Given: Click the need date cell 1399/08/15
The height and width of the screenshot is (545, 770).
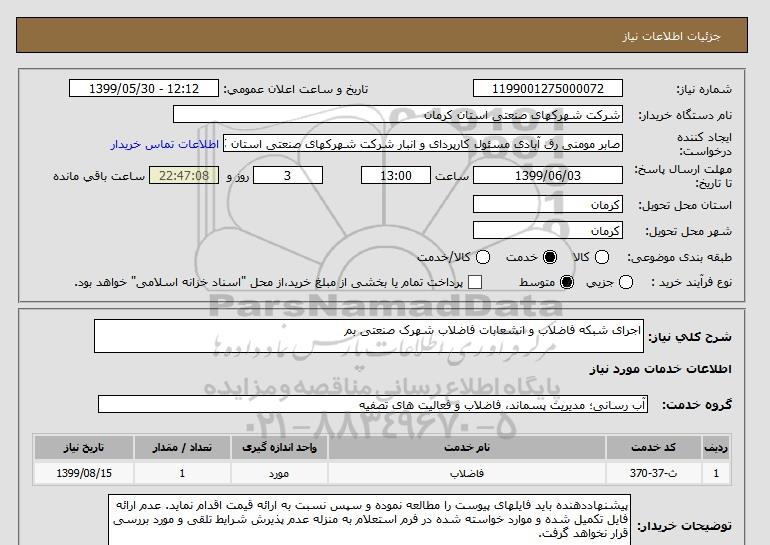Looking at the screenshot, I should point(84,473).
